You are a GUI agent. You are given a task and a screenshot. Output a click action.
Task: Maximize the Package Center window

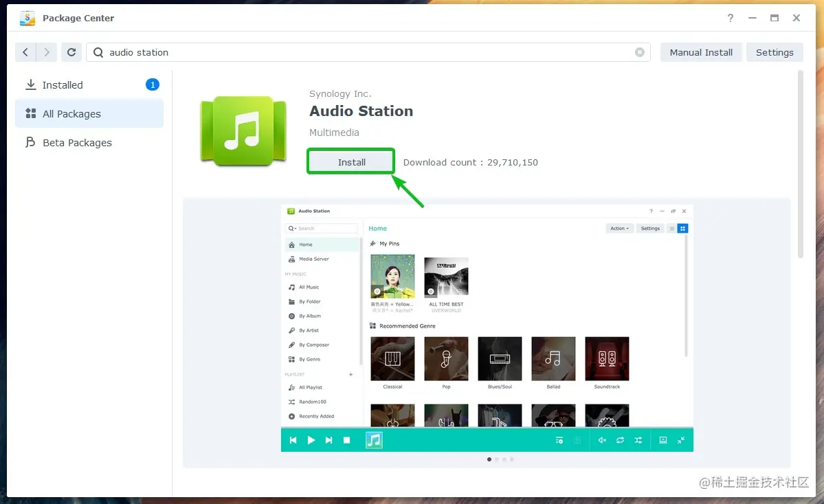click(x=774, y=18)
